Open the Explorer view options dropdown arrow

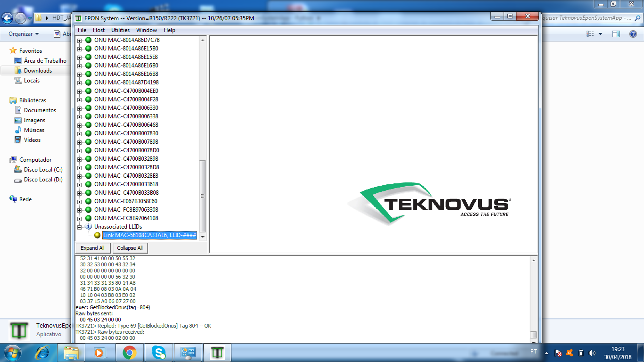[x=600, y=34]
